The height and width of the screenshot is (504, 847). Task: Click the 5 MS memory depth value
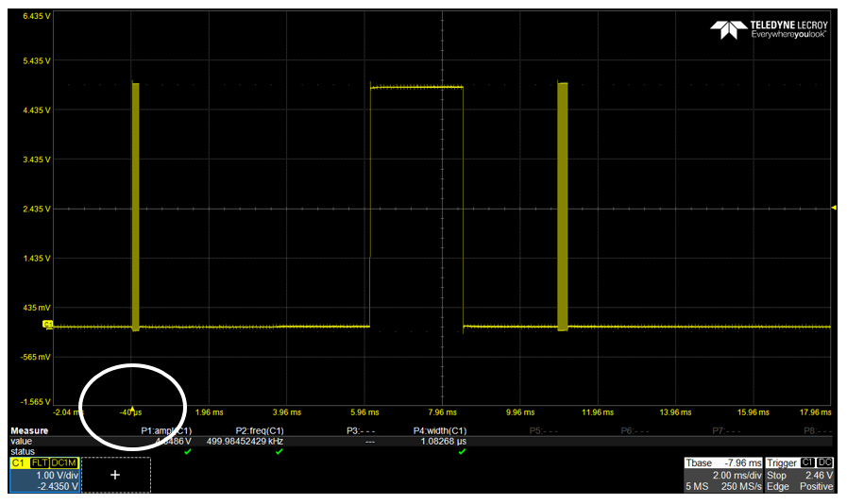(697, 486)
